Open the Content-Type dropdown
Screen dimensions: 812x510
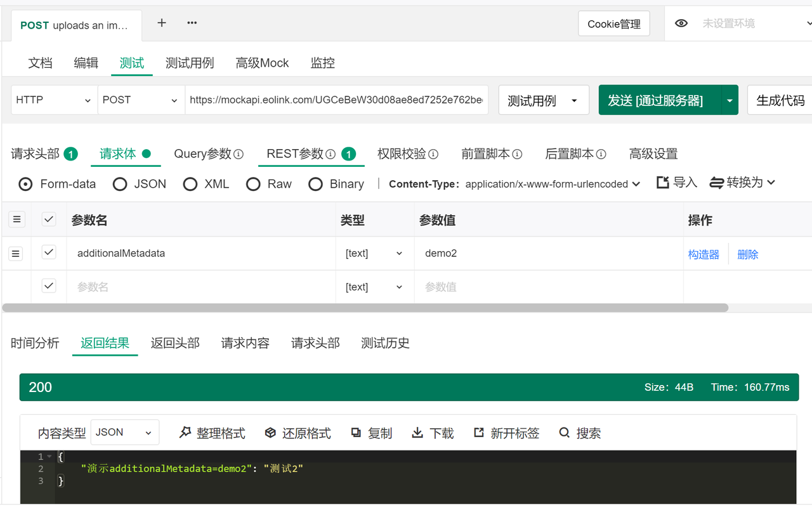(x=553, y=184)
